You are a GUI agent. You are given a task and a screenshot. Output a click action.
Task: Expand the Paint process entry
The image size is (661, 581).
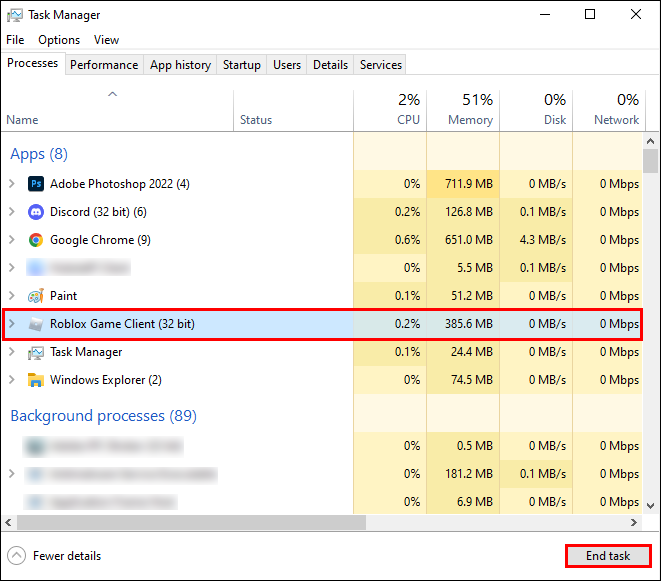click(12, 296)
